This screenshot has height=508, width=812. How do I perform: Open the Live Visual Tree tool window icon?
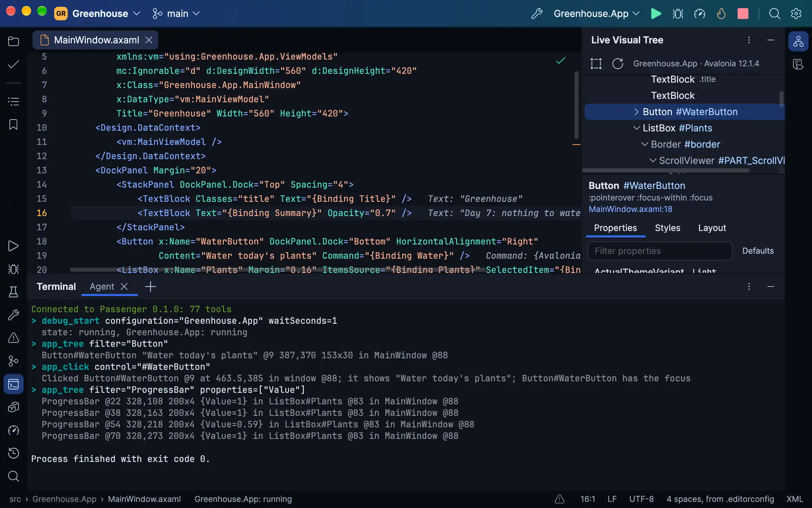click(x=798, y=41)
